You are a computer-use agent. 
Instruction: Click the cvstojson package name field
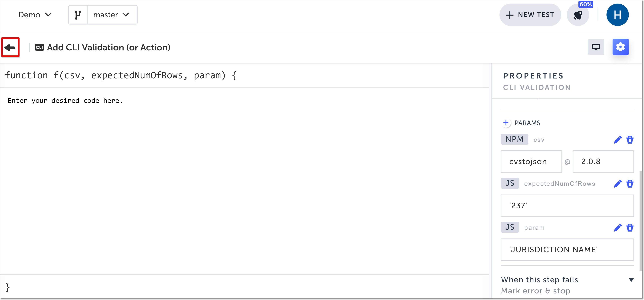531,161
